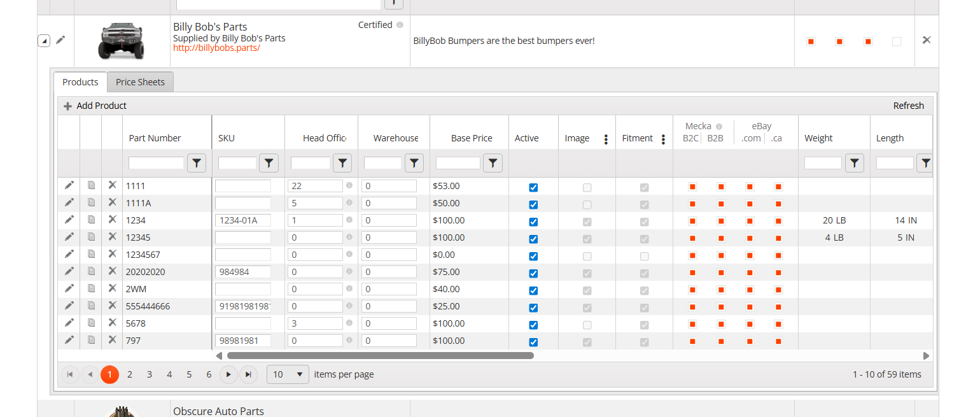Click Weight column filter funnel icon
The image size is (980, 417).
[x=855, y=163]
